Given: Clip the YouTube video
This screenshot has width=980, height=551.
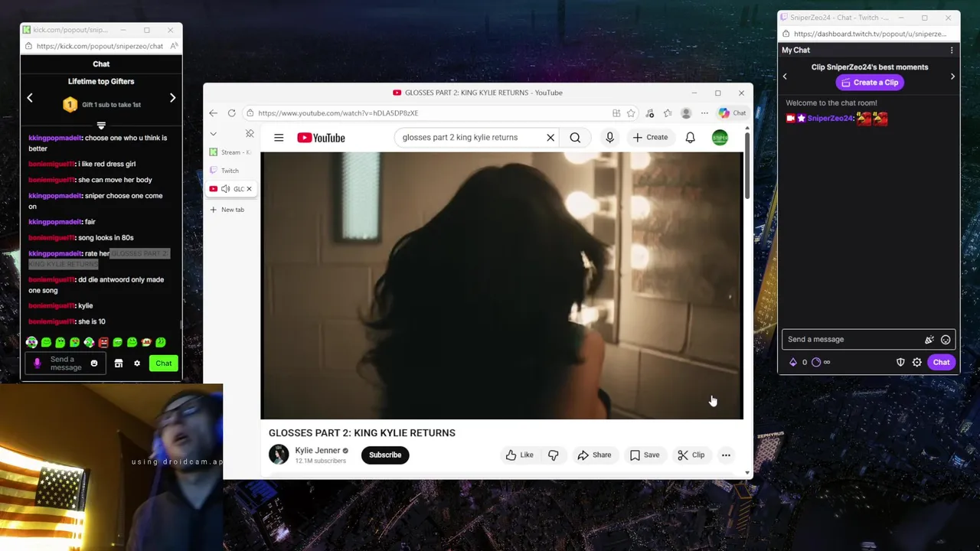Looking at the screenshot, I should [x=691, y=455].
